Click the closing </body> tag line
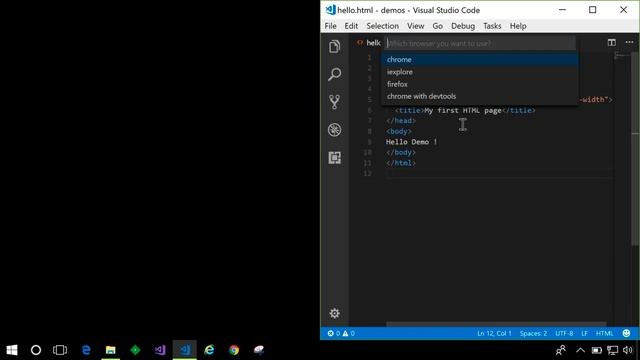This screenshot has height=360, width=640. [401, 152]
